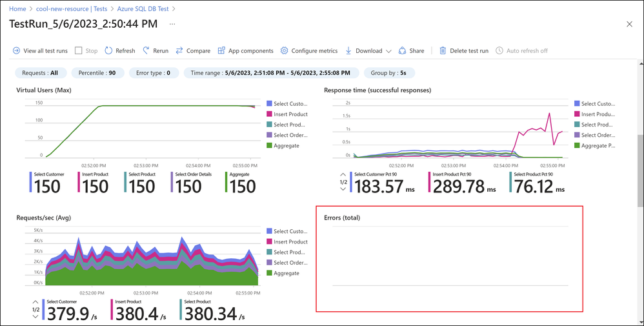Toggle Select Order swatch in Virtual Users legend
This screenshot has width=644, height=326.
tap(270, 135)
